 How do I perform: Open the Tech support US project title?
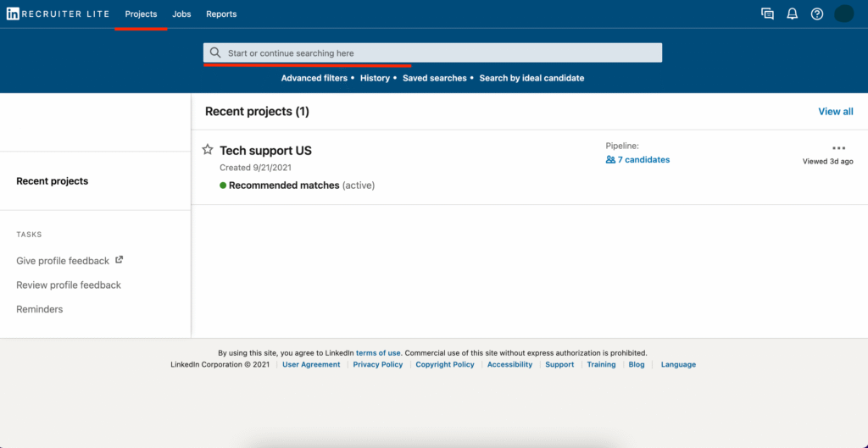point(265,151)
